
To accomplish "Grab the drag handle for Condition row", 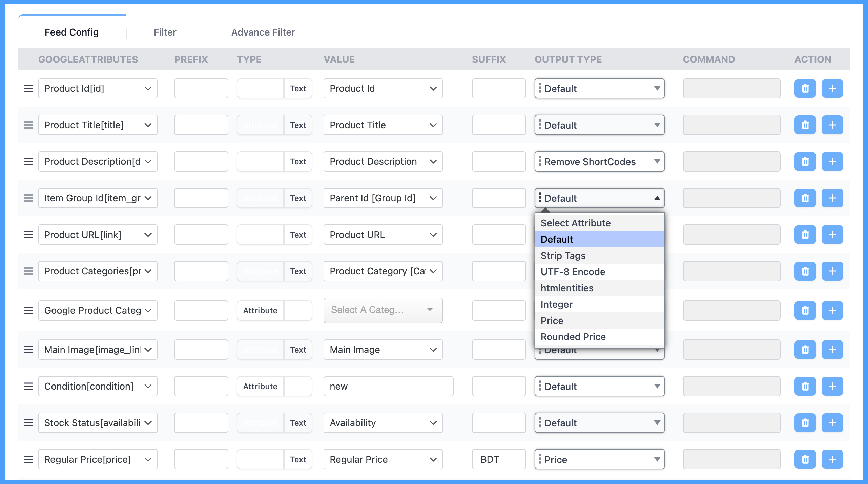I will click(x=28, y=386).
